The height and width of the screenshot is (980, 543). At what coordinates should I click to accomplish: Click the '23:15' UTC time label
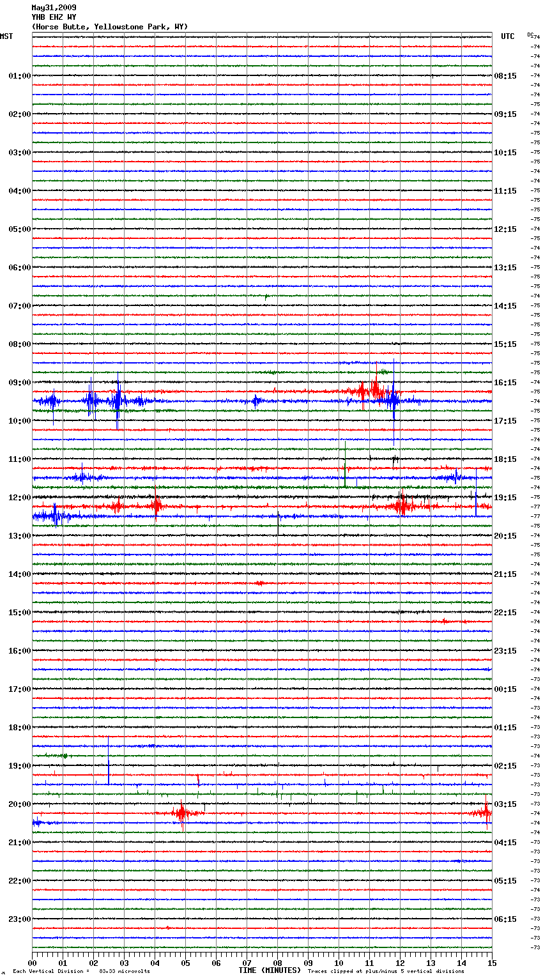pyautogui.click(x=505, y=651)
